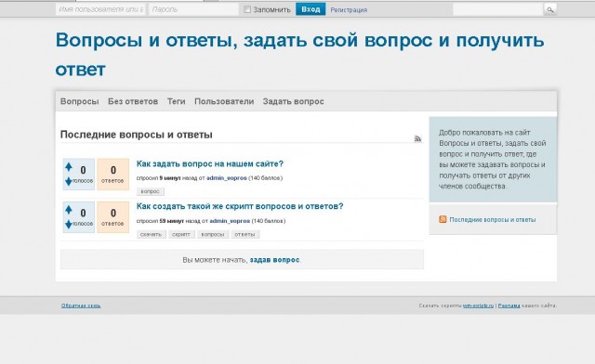Image resolution: width=595 pixels, height=364 pixels.
Task: Open the sidebar Последние вопросы и ответы feed link
Action: [493, 219]
